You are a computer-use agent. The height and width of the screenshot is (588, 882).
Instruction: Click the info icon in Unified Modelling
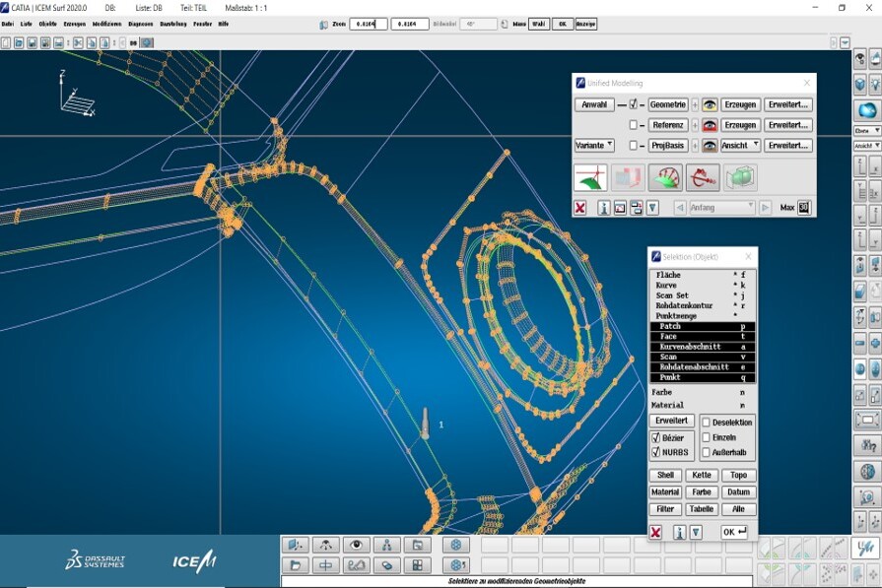[603, 208]
